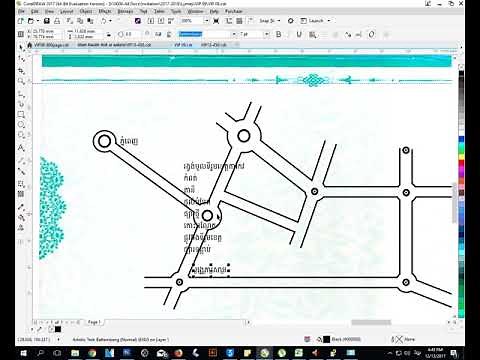Click the taskbar search magnifier icon

pyautogui.click(x=40, y=353)
